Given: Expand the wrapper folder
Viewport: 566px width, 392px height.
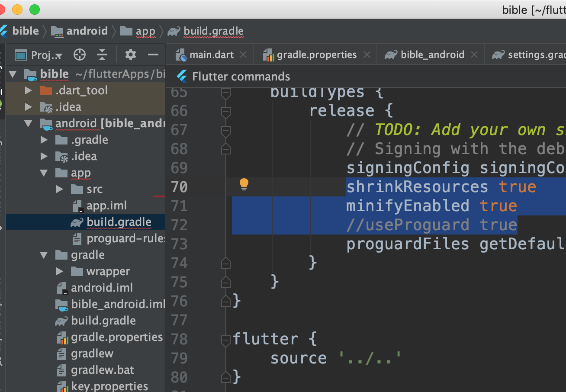Looking at the screenshot, I should click(x=60, y=272).
